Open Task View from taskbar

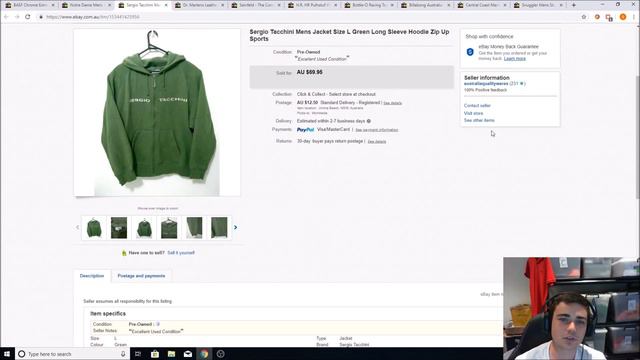138,354
